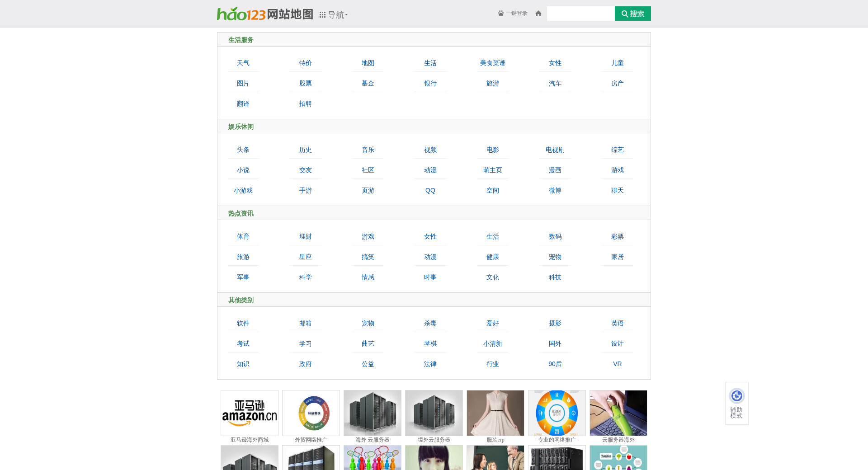Screen dimensions: 868x470
Task: Open the 境外云服务器 ad thumbnail
Action: pyautogui.click(x=434, y=413)
